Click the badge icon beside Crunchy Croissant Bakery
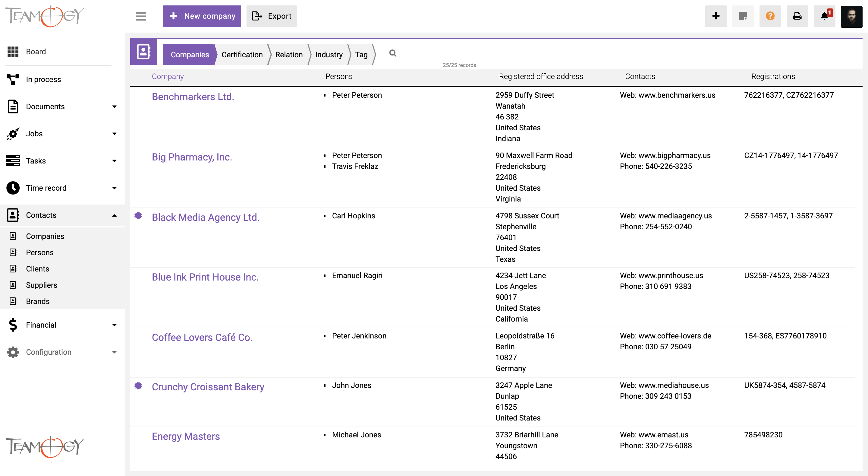The width and height of the screenshot is (868, 476). (138, 386)
